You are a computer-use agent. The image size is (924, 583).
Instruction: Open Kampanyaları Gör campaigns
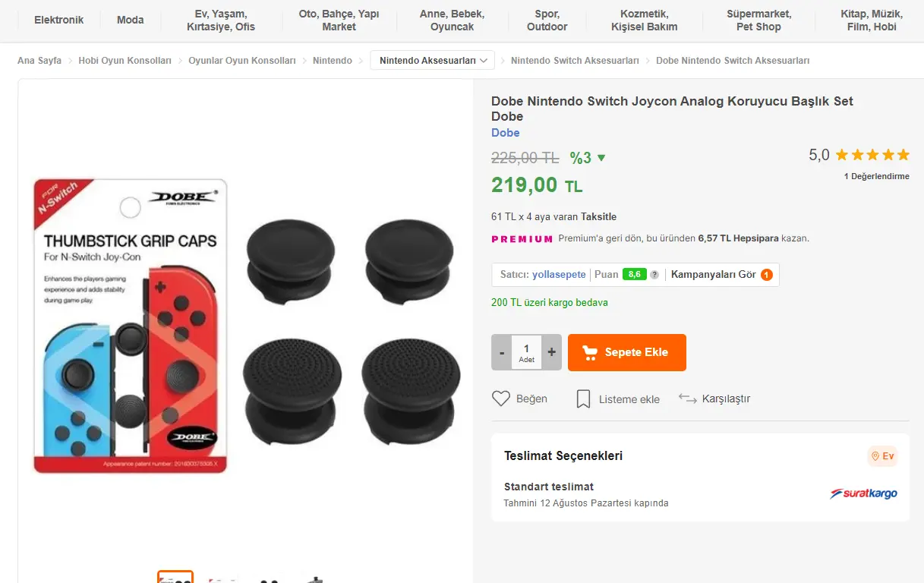click(714, 275)
